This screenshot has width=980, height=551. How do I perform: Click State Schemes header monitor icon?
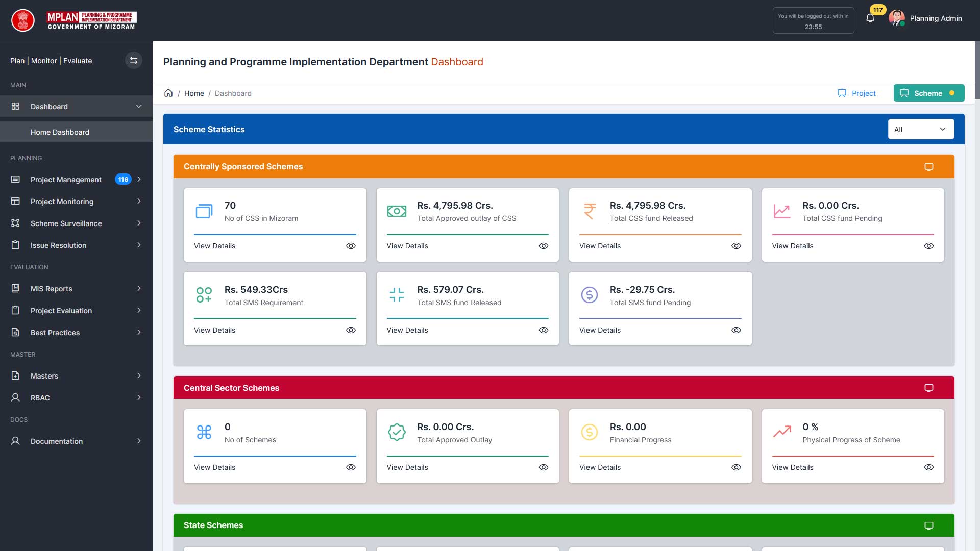point(928,525)
